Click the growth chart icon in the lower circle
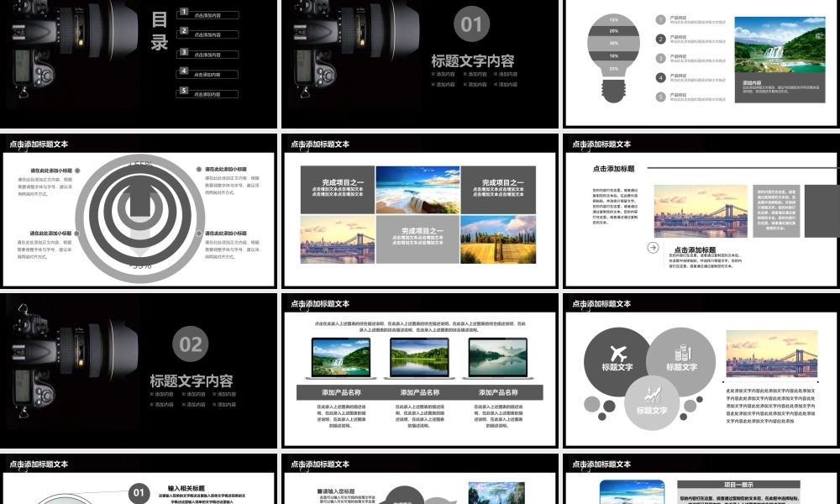 click(x=652, y=393)
